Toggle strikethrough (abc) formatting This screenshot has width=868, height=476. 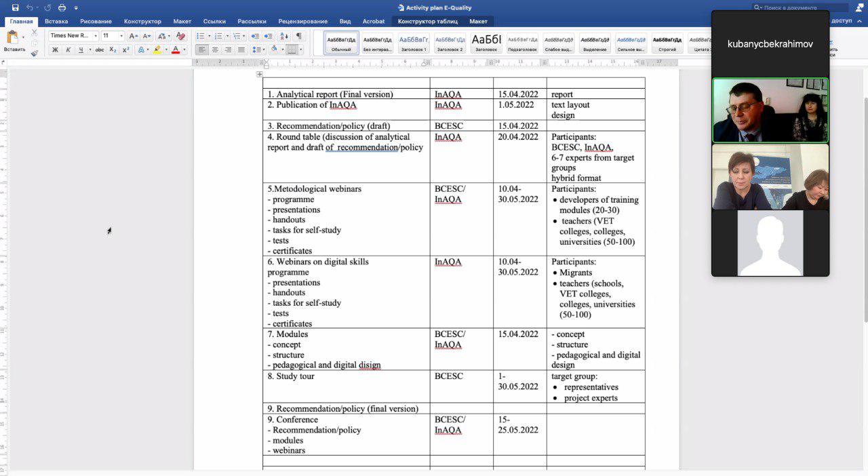[100, 49]
